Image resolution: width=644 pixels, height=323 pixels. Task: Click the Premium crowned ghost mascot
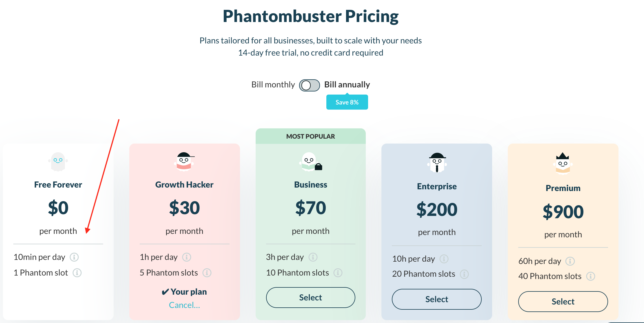pos(563,163)
